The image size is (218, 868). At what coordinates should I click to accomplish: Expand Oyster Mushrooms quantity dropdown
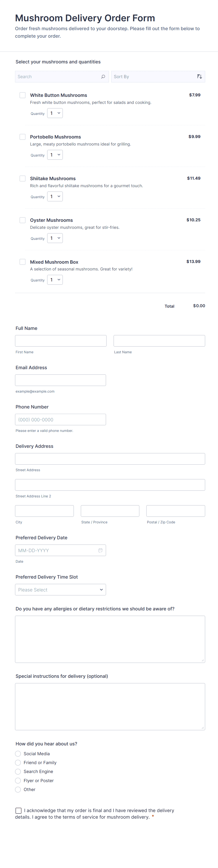55,238
